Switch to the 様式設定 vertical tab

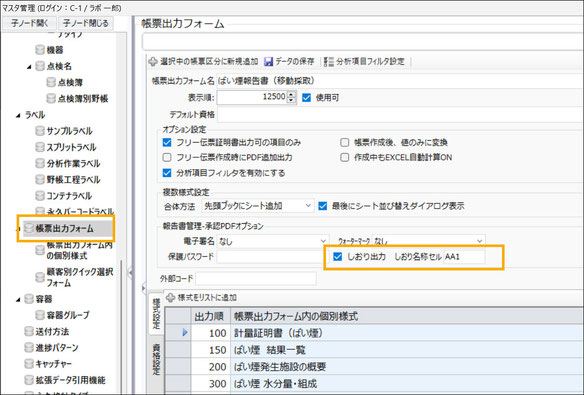tap(156, 313)
